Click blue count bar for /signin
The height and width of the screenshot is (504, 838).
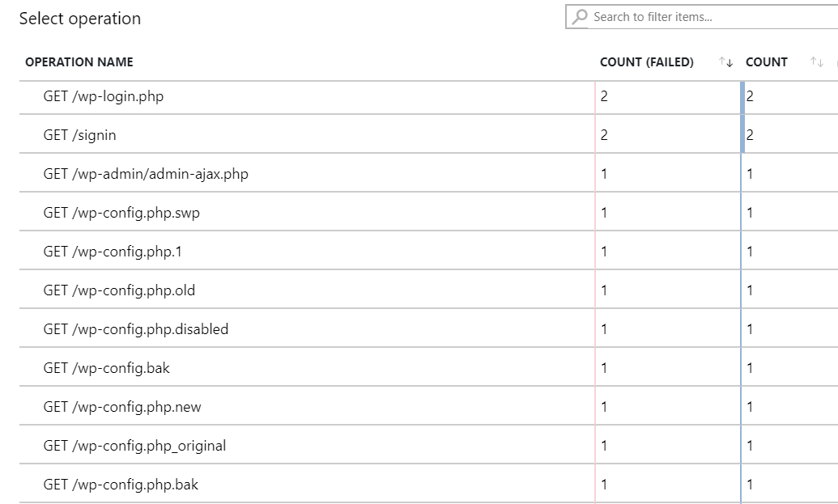pos(742,133)
